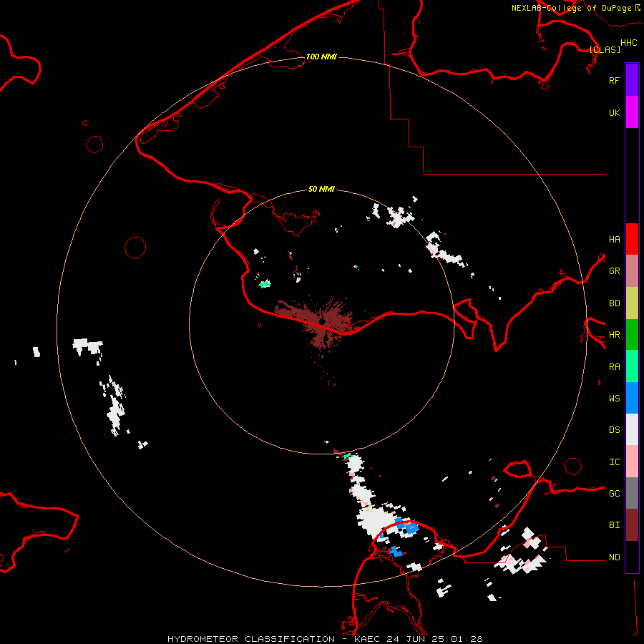Click the KAEC radar station identifier
This screenshot has width=644, height=644.
coord(368,639)
